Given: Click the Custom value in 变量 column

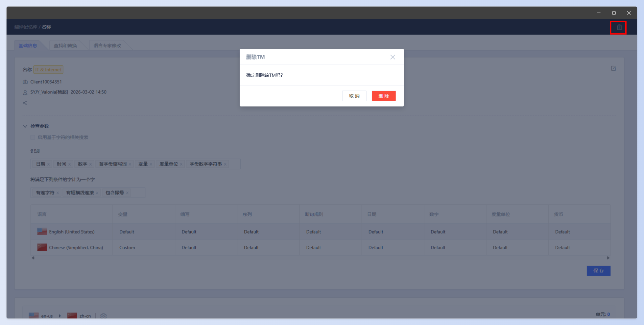Looking at the screenshot, I should (127, 247).
